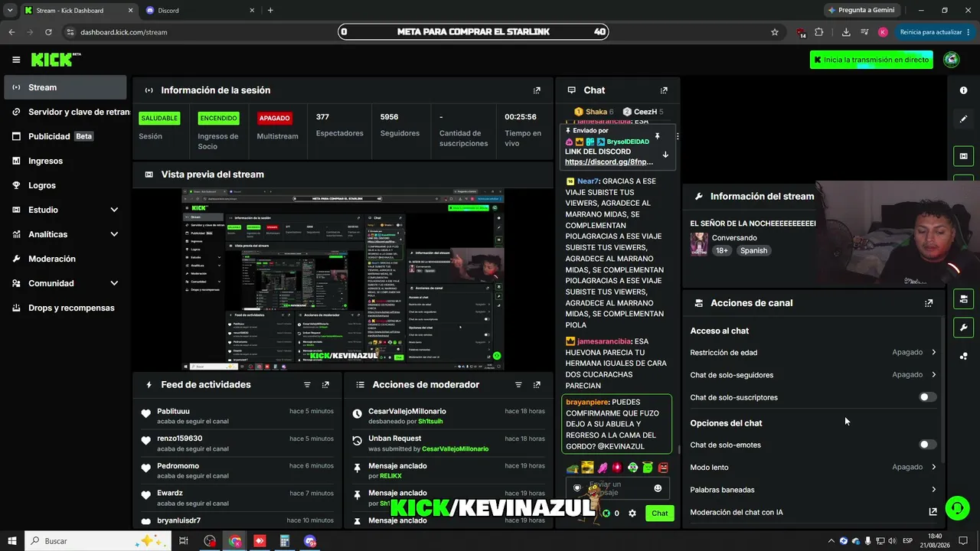
Task: Open Drops y recompensas in the sidebar
Action: coord(65,308)
